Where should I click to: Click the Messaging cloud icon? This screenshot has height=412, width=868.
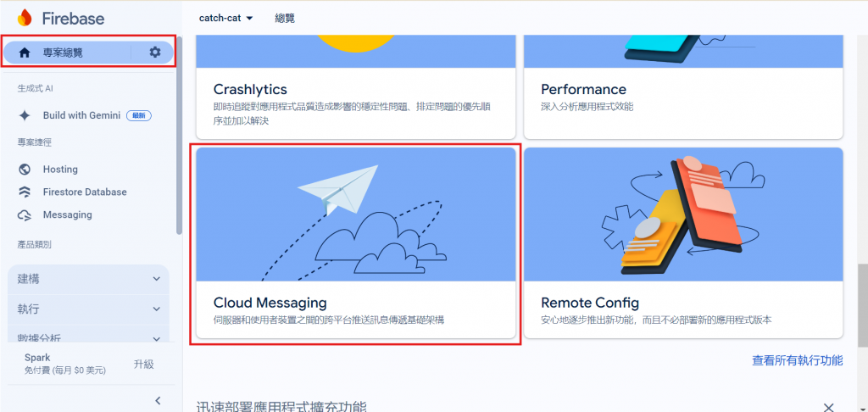25,214
